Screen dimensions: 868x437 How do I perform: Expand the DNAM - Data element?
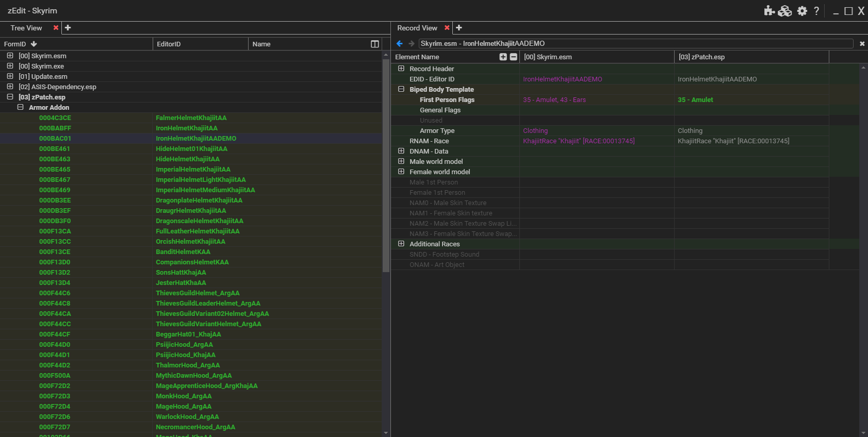pyautogui.click(x=401, y=151)
